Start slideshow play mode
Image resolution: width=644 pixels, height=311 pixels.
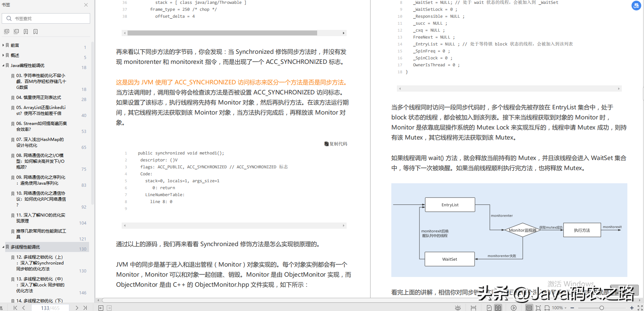(514, 308)
